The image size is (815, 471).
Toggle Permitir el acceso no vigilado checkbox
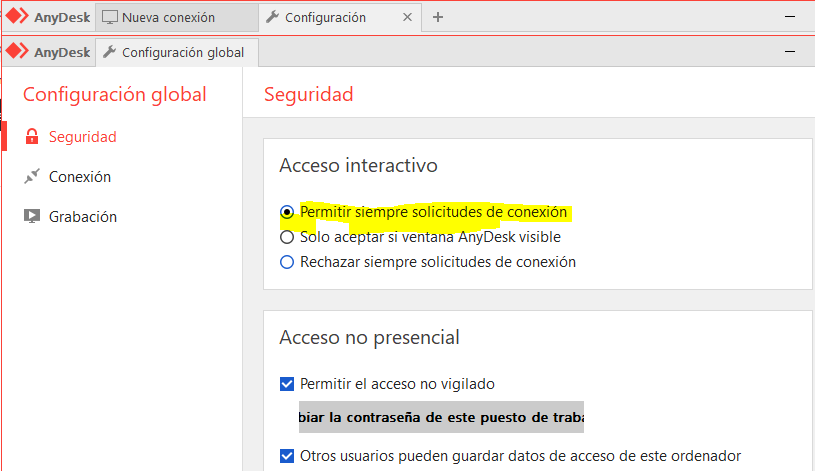click(x=287, y=384)
